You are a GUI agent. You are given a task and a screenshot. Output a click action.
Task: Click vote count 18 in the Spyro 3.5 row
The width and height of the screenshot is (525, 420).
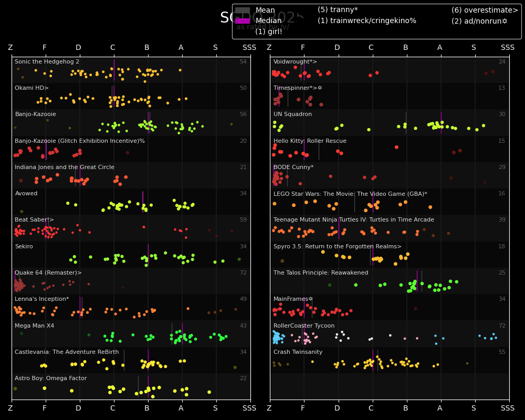(x=502, y=247)
